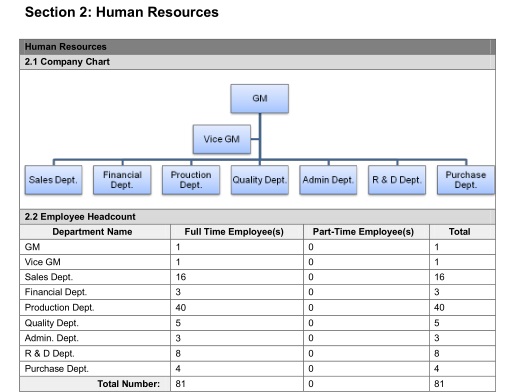Click the R & D Dept. Total column value '8'
This screenshot has width=525, height=392.
click(x=437, y=354)
